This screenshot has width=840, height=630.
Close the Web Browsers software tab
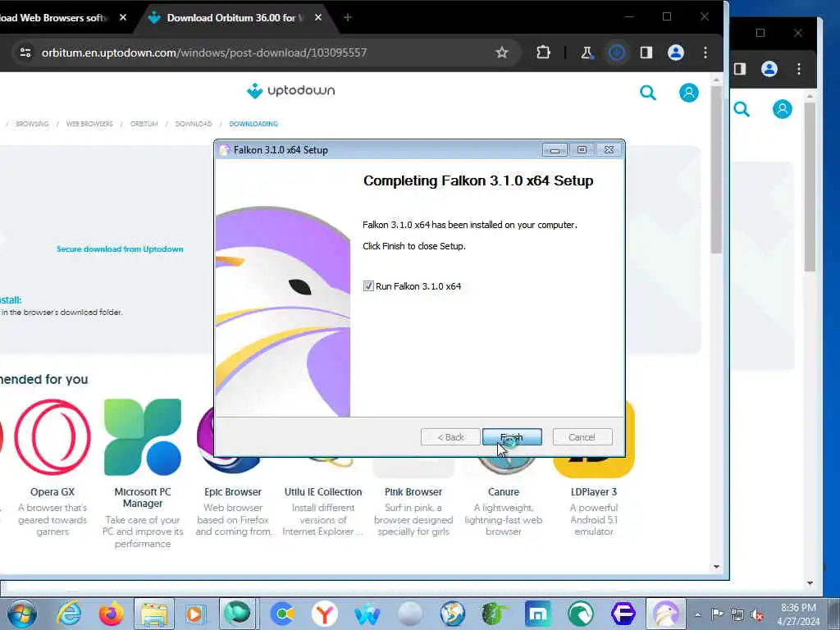click(x=123, y=18)
